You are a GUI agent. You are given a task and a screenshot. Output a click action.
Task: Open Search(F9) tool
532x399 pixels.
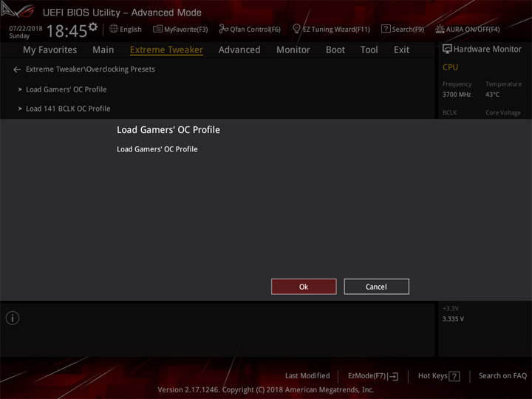[403, 29]
